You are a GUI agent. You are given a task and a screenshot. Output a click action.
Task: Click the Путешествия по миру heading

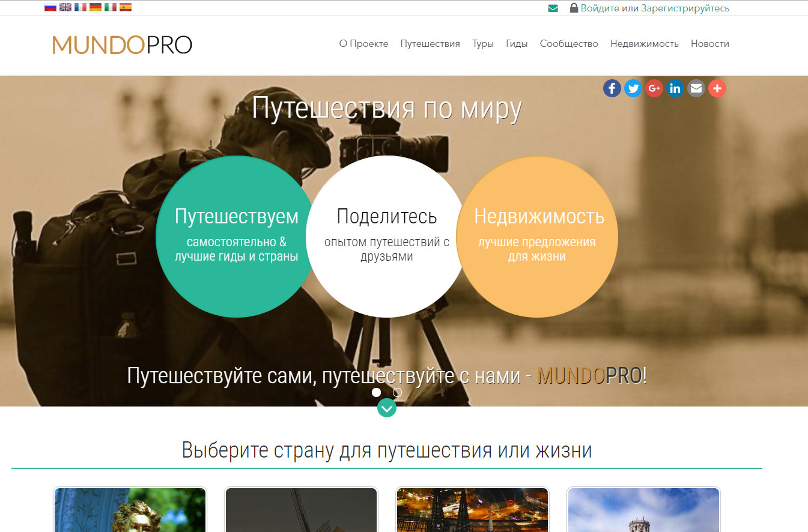(387, 109)
